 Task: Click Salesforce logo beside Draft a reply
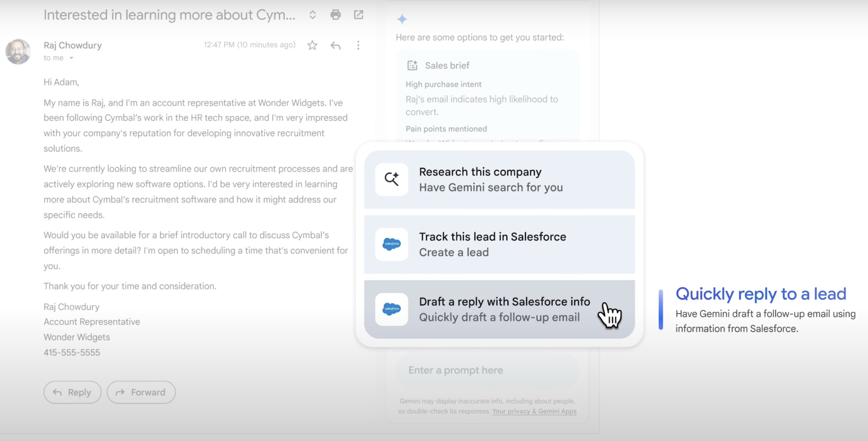[392, 309]
